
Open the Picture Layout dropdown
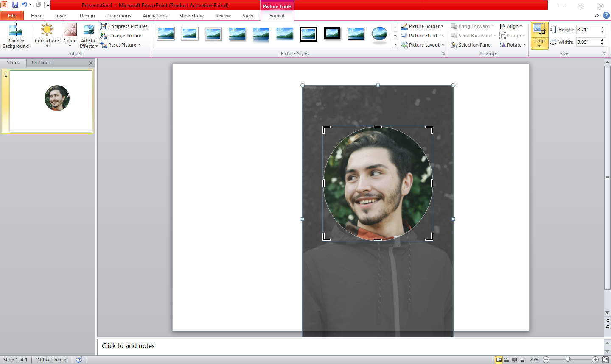(443, 45)
